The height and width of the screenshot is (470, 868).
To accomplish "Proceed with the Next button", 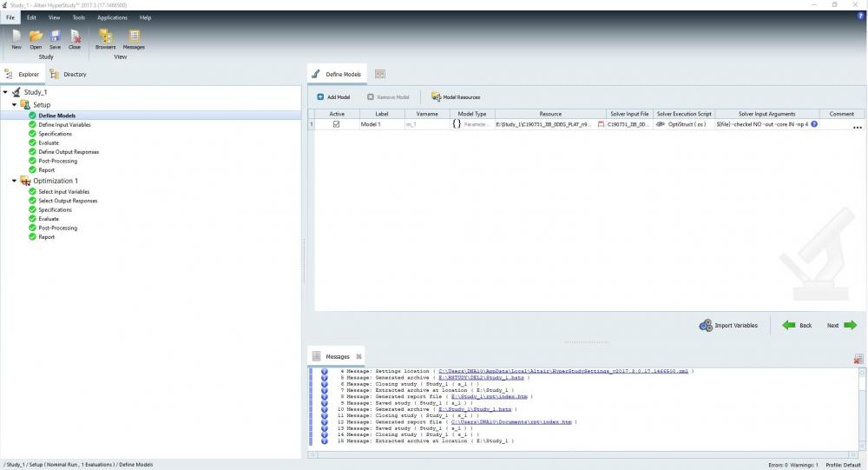I will tap(842, 325).
